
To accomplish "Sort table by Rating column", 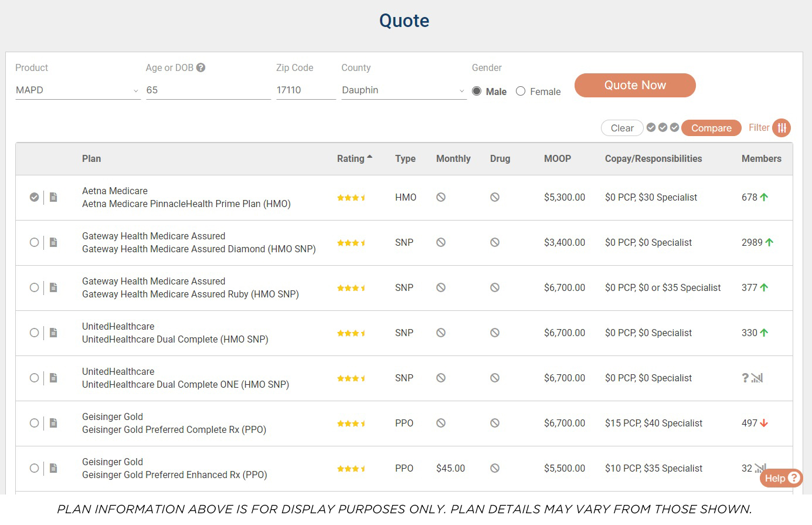I will click(355, 158).
